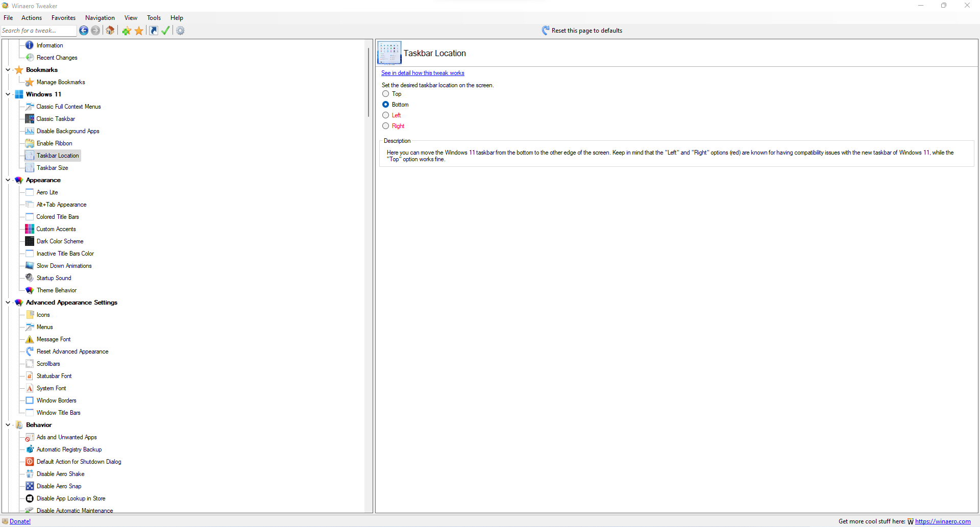Click the create shortcut arrow toolbar icon
980x527 pixels.
click(154, 31)
